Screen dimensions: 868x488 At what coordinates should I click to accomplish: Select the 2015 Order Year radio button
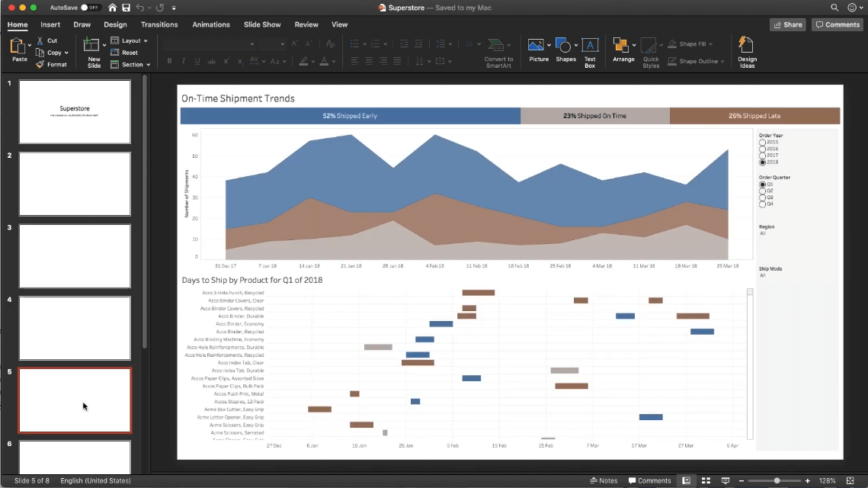(761, 142)
